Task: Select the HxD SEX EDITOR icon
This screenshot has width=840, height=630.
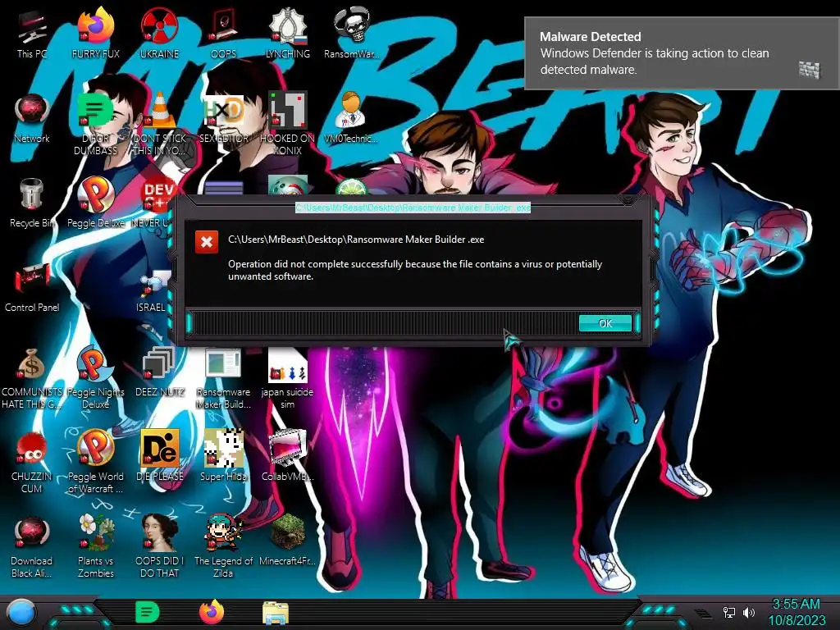Action: (223, 118)
